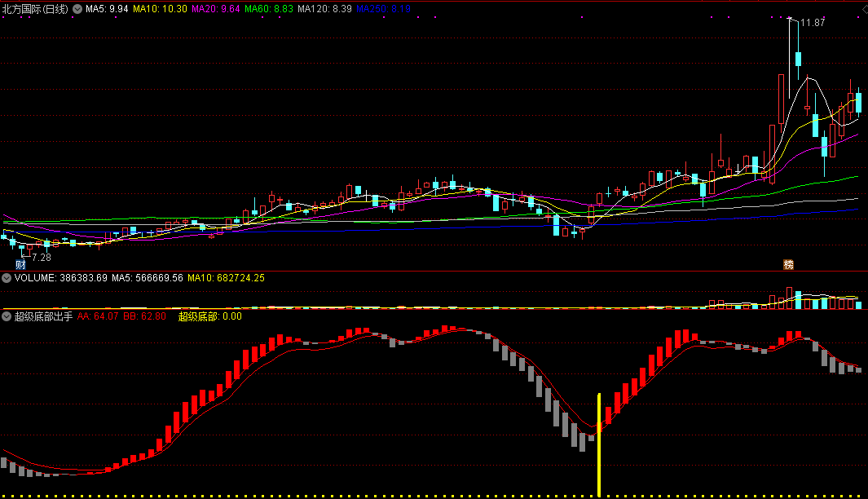The image size is (868, 499).
Task: Click the 超级底部: 0.00 indicator value
Action: [x=209, y=317]
